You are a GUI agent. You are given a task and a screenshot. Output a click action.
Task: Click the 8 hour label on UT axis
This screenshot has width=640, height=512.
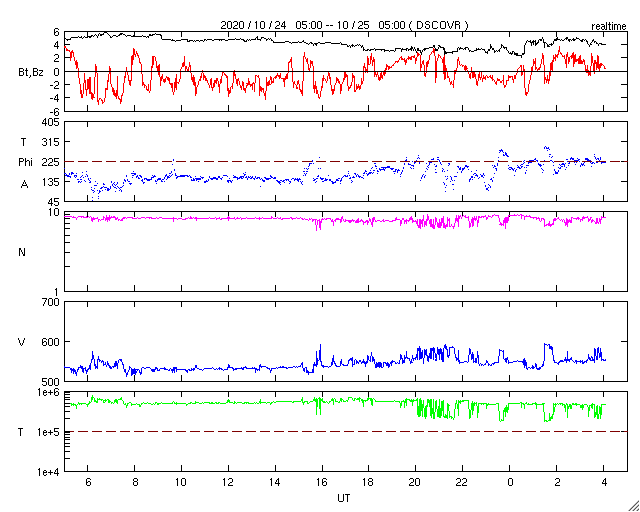135,482
